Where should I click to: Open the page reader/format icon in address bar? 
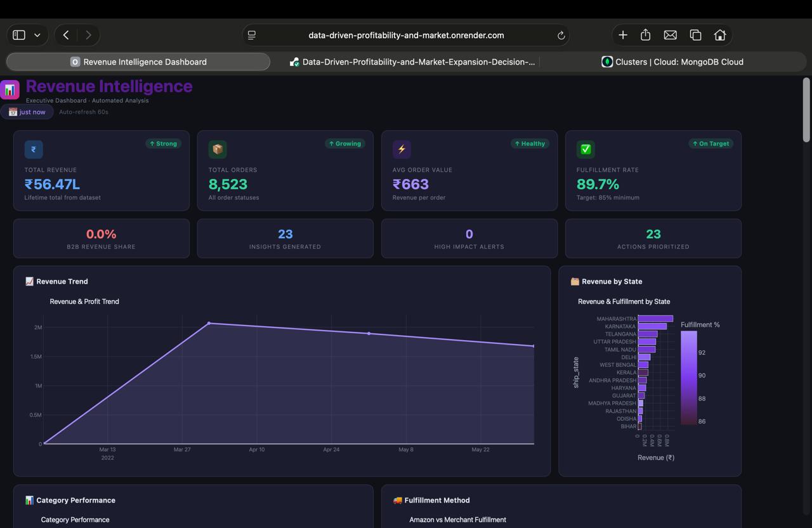(252, 36)
